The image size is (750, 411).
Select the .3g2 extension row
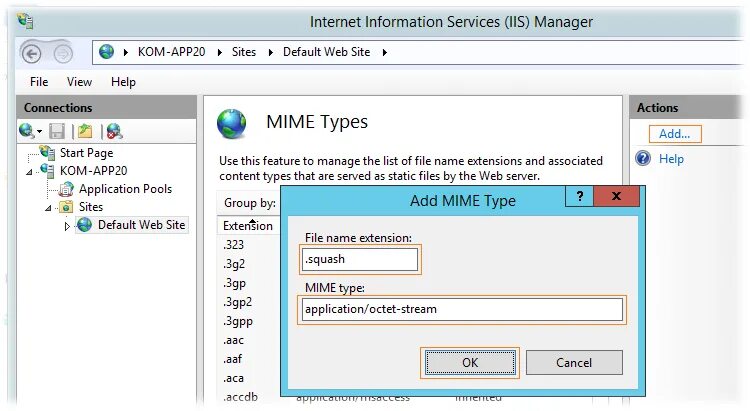(234, 264)
